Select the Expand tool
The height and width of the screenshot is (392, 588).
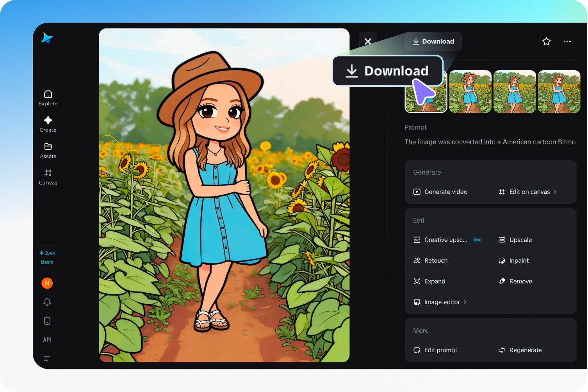point(435,281)
